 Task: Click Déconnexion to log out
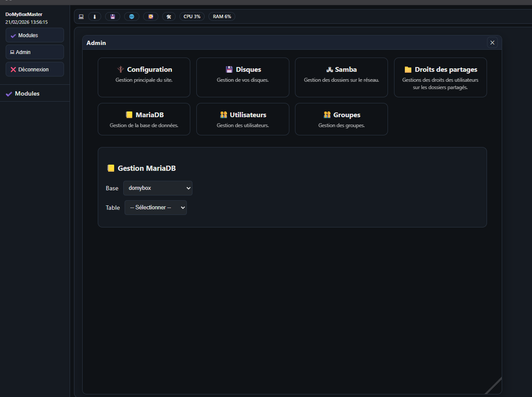click(35, 69)
